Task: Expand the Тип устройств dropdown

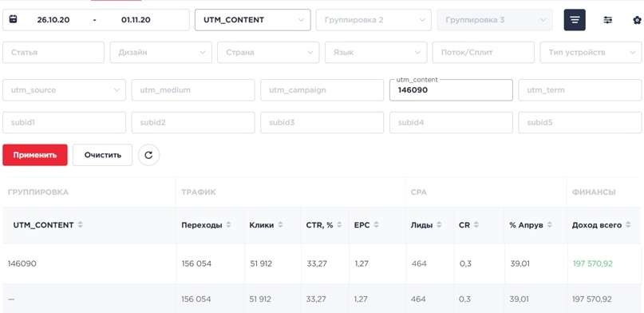Action: click(591, 52)
